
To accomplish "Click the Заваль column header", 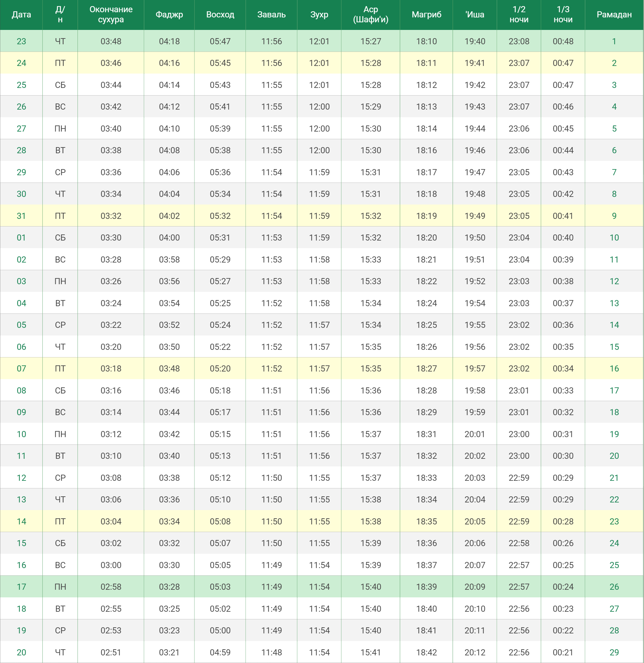I will point(271,15).
